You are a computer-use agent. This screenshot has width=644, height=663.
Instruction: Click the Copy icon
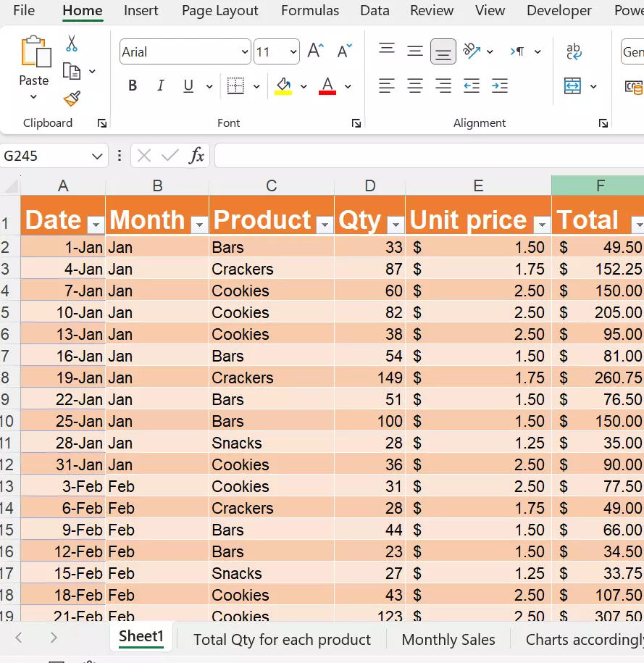click(x=72, y=71)
